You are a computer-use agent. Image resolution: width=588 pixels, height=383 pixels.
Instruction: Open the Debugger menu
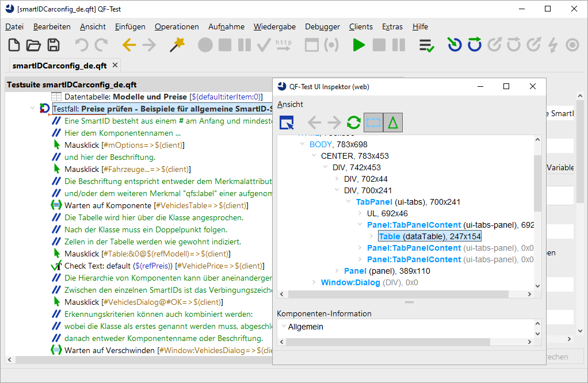click(323, 26)
